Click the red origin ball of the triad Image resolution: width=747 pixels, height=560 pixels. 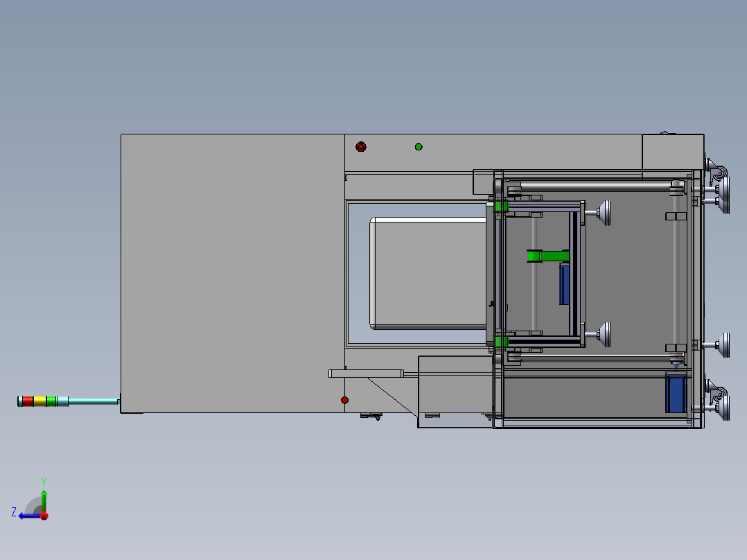point(44,516)
